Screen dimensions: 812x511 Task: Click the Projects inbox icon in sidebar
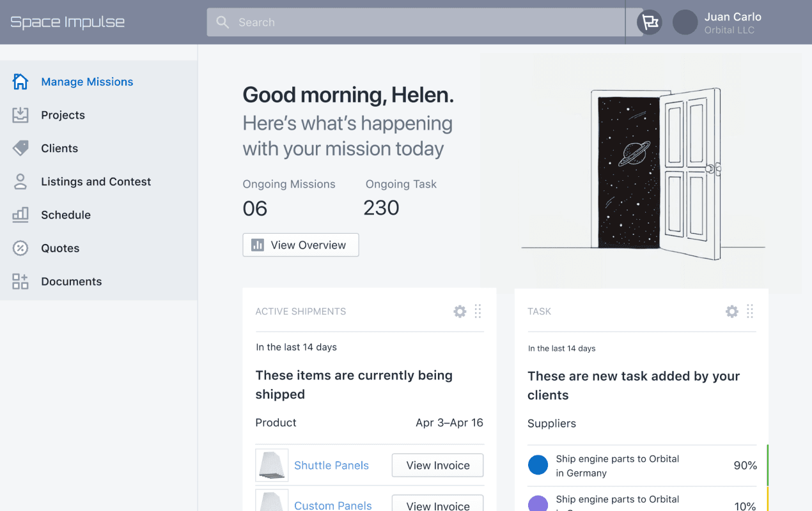coord(20,115)
